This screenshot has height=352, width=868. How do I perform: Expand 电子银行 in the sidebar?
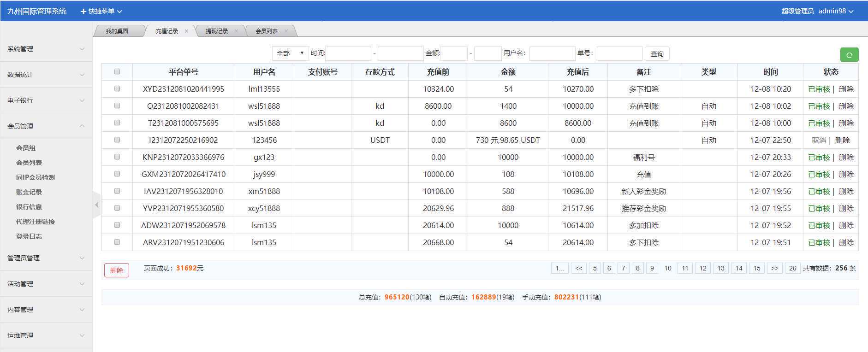[x=46, y=100]
